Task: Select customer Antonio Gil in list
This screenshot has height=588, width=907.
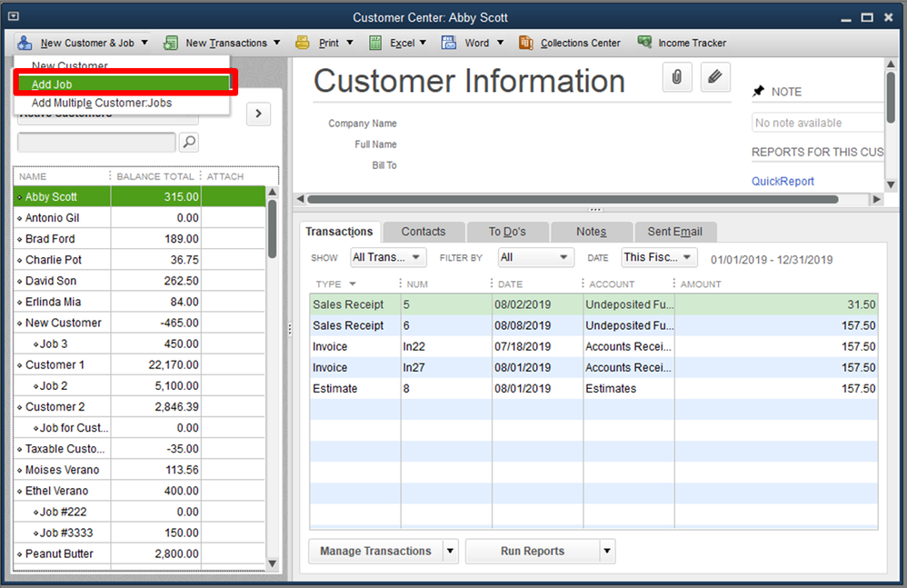Action: pyautogui.click(x=139, y=218)
